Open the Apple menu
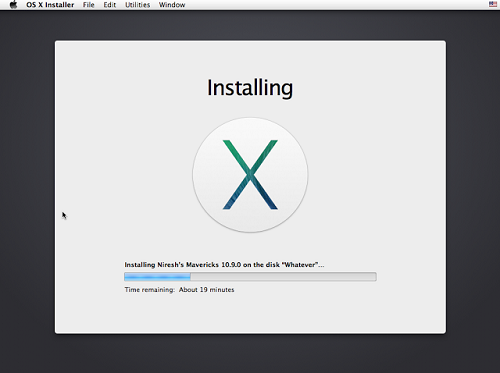 click(x=13, y=5)
